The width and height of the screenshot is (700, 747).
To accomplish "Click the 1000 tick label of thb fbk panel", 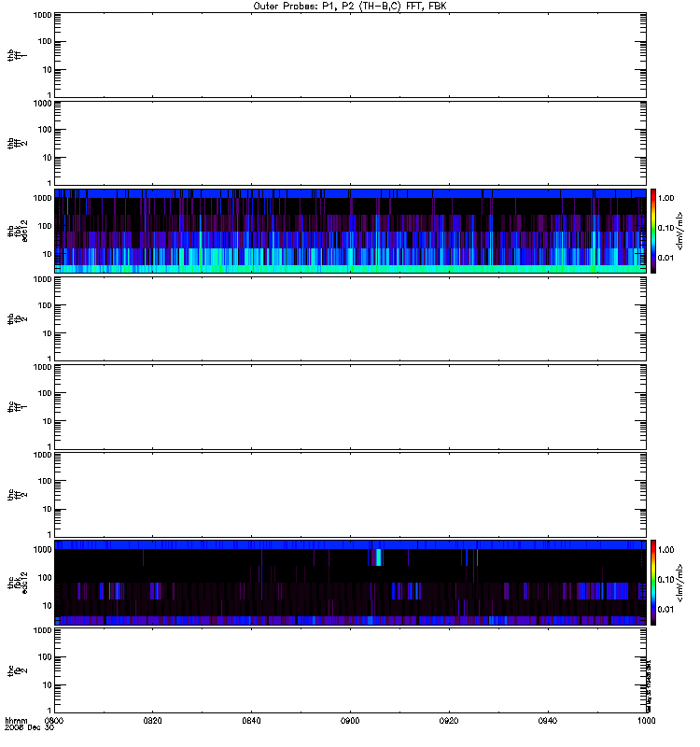I will tap(42, 198).
